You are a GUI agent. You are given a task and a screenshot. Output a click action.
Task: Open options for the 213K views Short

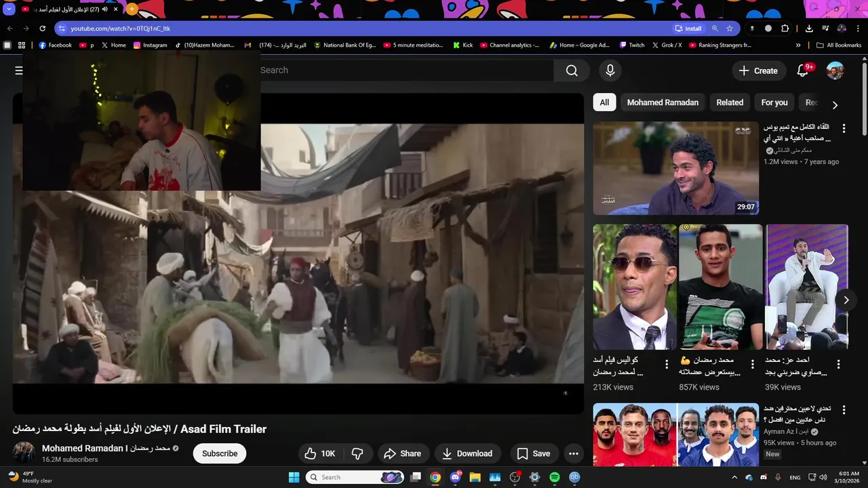[667, 365]
